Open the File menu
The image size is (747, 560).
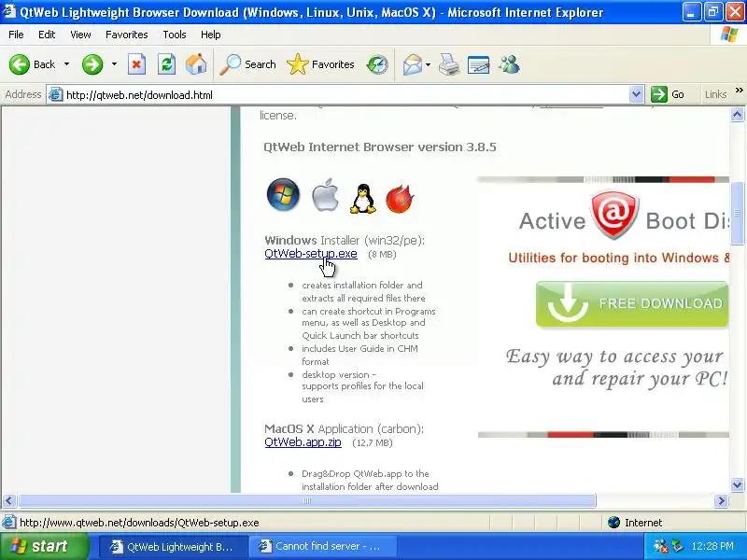tap(16, 35)
